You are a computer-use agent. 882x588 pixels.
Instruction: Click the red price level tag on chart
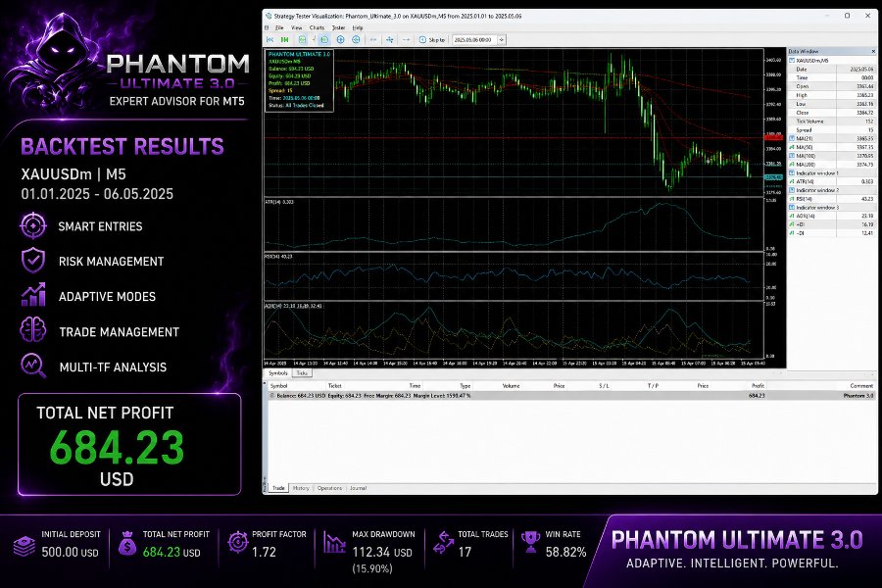click(773, 137)
